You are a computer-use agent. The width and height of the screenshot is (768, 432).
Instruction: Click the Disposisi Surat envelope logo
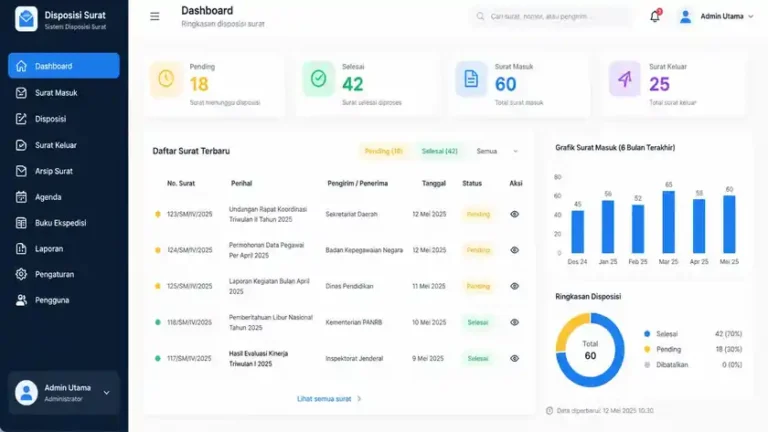pyautogui.click(x=26, y=19)
